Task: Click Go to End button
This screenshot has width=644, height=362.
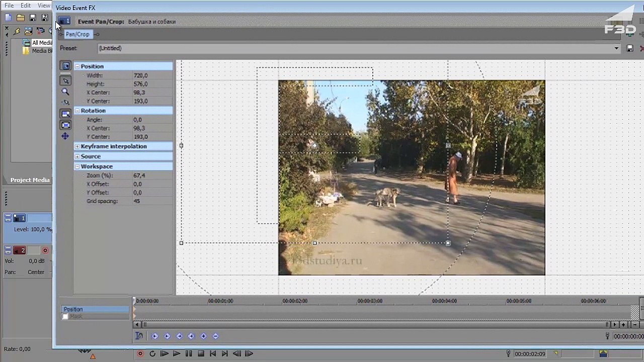Action: (225, 353)
